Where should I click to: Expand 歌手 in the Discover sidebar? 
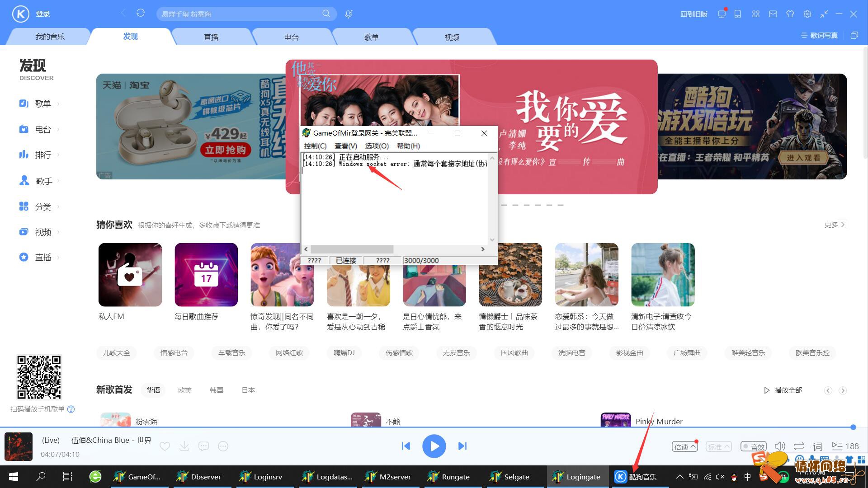point(40,181)
